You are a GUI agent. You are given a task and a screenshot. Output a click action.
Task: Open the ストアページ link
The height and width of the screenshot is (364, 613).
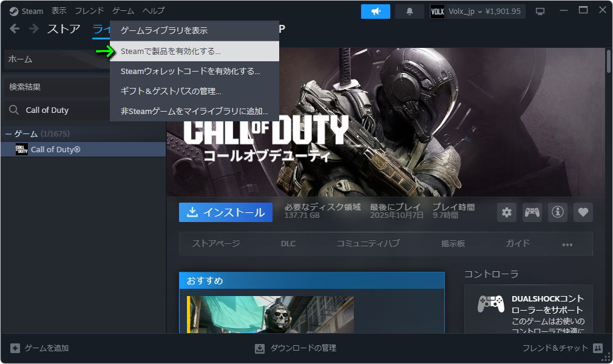[216, 244]
